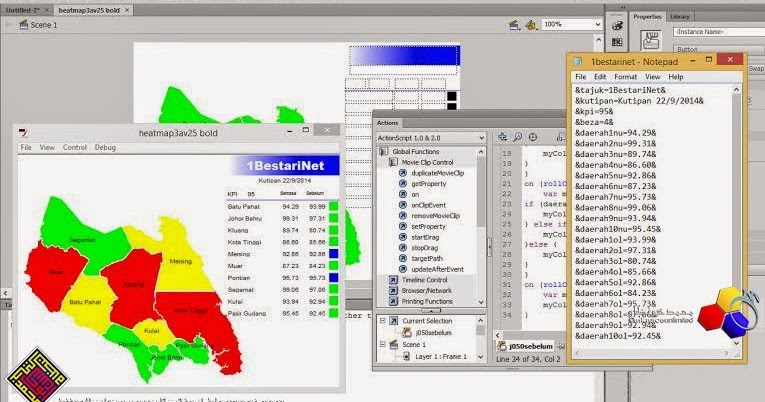This screenshot has width=765, height=402.
Task: Click the green indicator in the Batu Pahat row
Action: click(x=334, y=206)
